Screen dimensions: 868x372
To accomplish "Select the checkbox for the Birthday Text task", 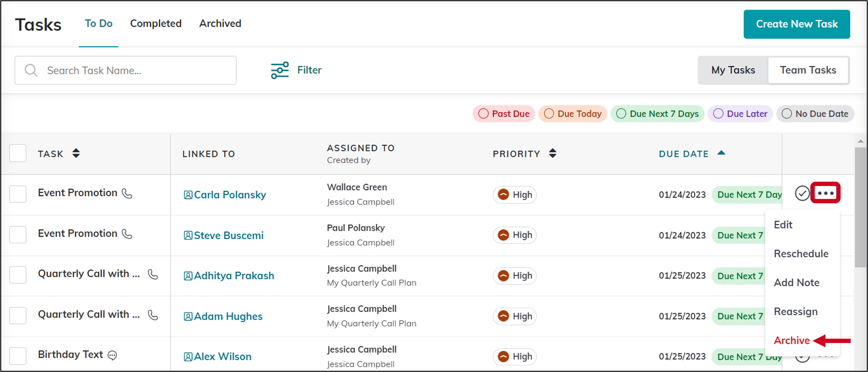I will tap(18, 355).
